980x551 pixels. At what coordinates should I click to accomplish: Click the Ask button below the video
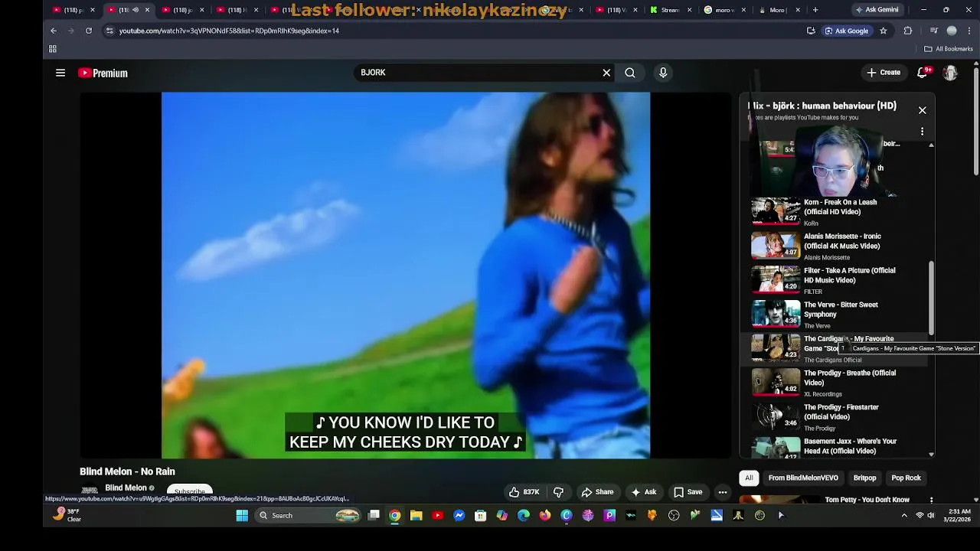point(643,492)
